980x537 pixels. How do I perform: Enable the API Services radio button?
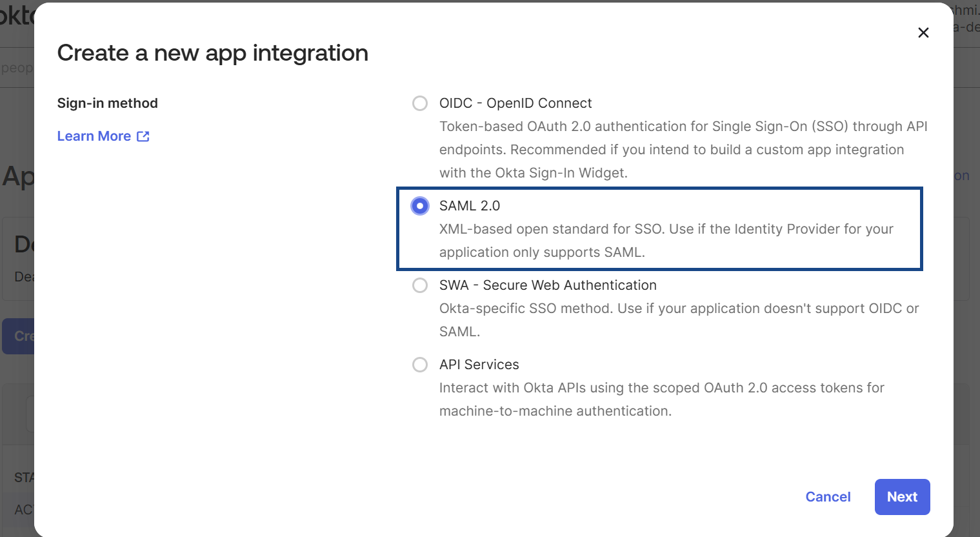coord(420,365)
